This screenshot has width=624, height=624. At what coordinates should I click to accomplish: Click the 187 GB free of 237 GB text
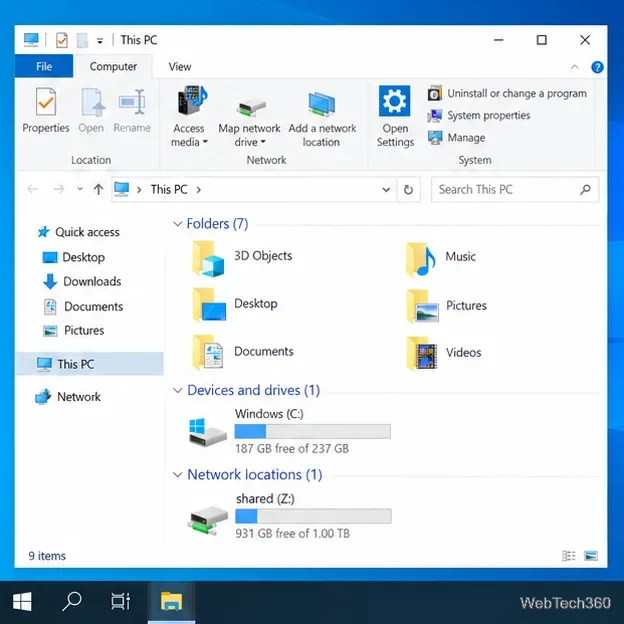pos(292,449)
